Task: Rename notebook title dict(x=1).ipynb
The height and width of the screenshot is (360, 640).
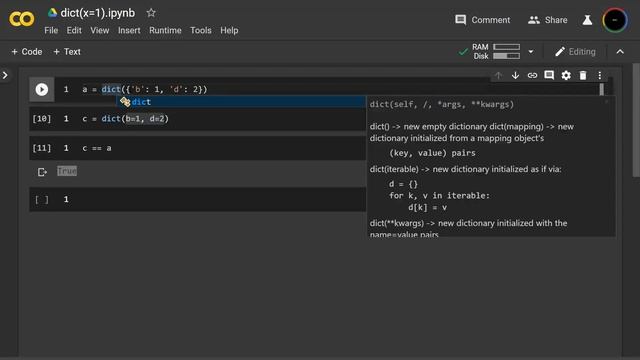Action: (x=98, y=13)
